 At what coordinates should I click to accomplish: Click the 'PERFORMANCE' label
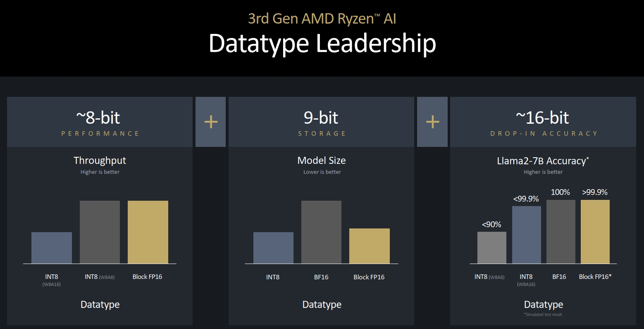pos(100,133)
